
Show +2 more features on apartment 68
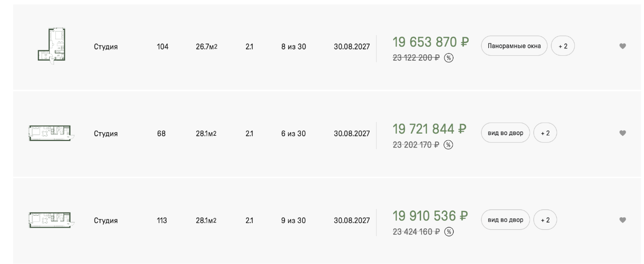click(545, 133)
